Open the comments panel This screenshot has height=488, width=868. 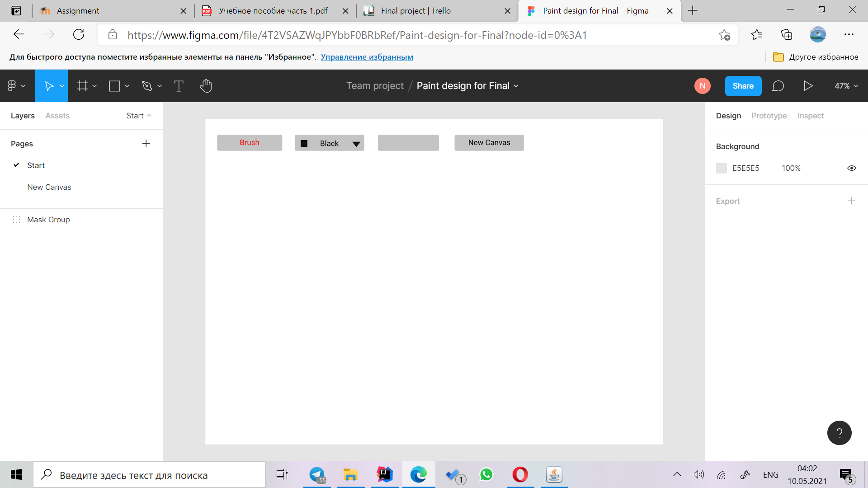coord(778,86)
